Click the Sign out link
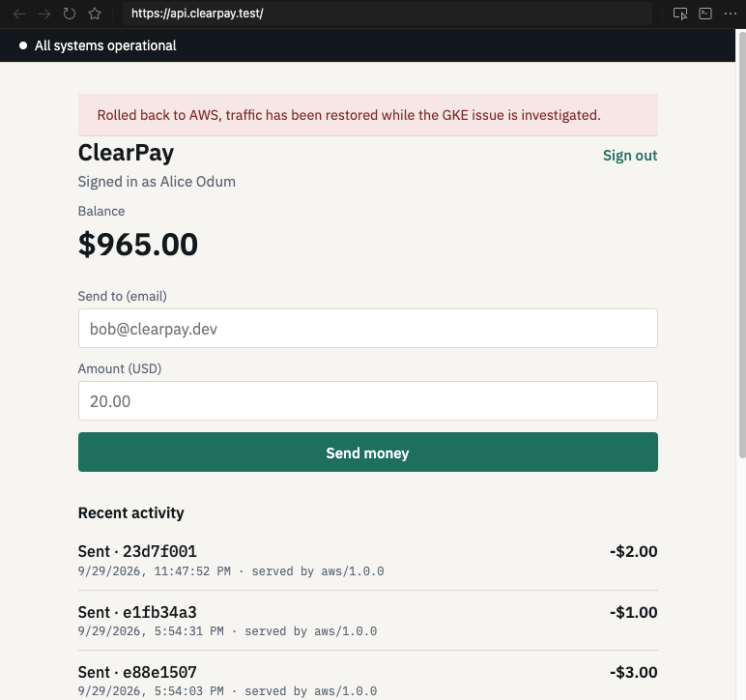The height and width of the screenshot is (700, 746). coord(630,156)
